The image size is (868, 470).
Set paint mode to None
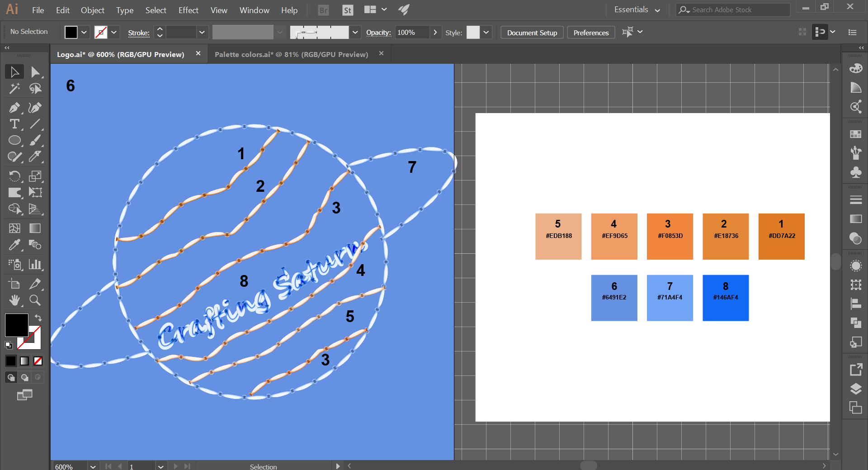click(38, 361)
